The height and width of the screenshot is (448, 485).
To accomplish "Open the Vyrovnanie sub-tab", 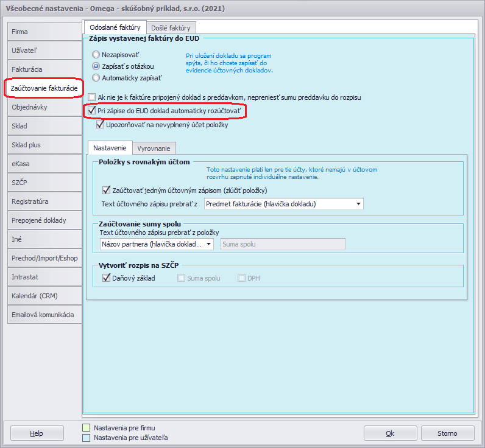I will coord(155,148).
